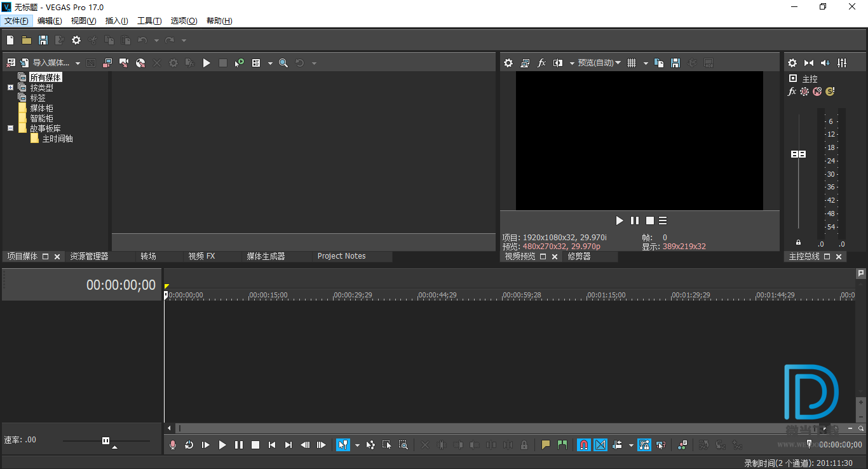The width and height of the screenshot is (868, 469).
Task: Switch to the 修剪器 tab
Action: (x=579, y=256)
